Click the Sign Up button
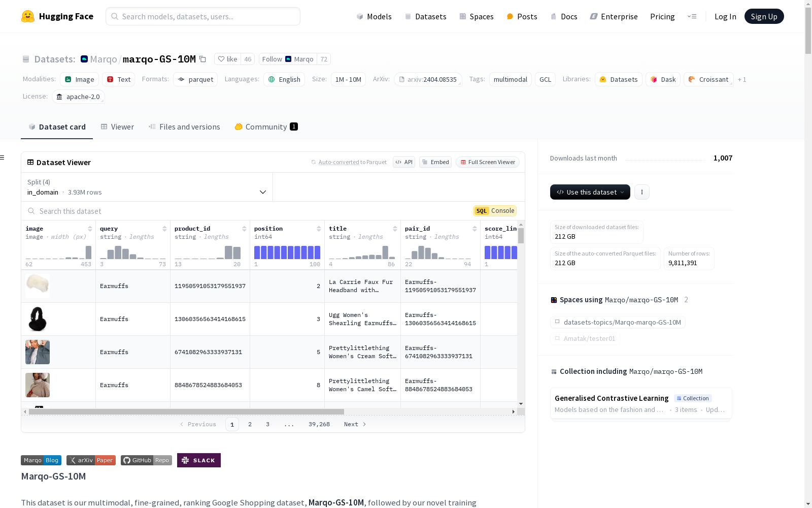The height and width of the screenshot is (508, 812). point(764,16)
